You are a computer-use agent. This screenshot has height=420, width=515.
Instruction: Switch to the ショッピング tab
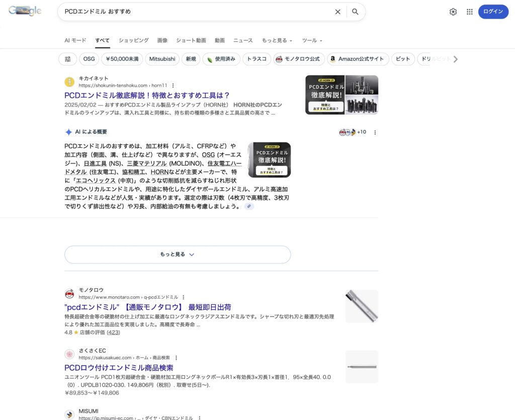(134, 40)
